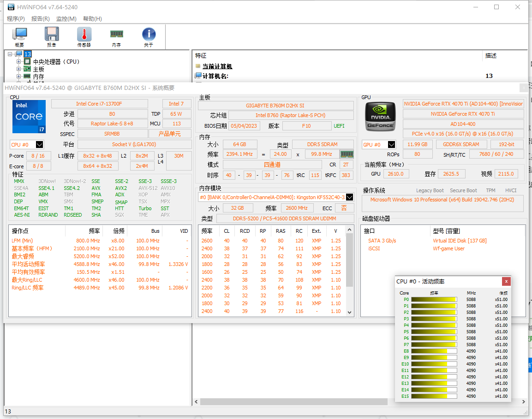Click memory timings table scroll up arrow

pyautogui.click(x=349, y=230)
